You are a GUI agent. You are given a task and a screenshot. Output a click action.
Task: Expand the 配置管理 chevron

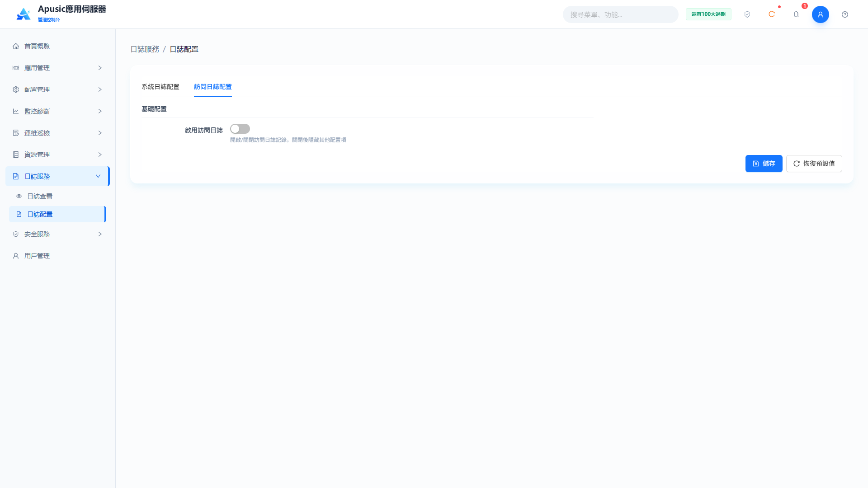(100, 89)
